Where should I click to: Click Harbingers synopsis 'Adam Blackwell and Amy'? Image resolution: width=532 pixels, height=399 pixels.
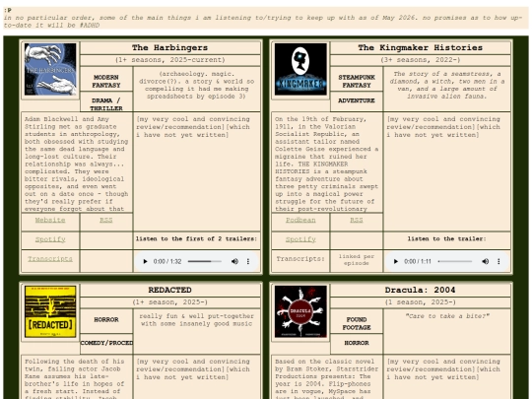pyautogui.click(x=67, y=119)
